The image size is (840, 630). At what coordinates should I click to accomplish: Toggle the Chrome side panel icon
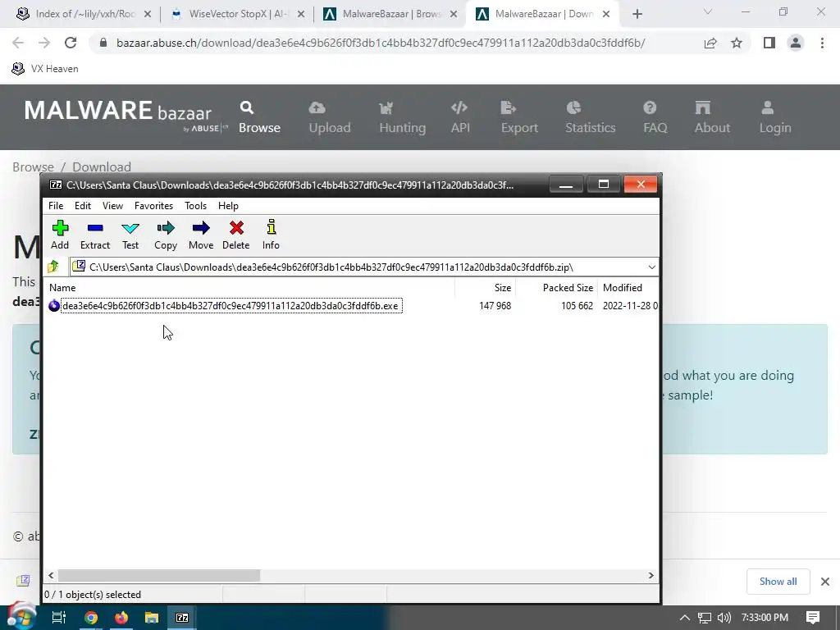click(x=769, y=43)
